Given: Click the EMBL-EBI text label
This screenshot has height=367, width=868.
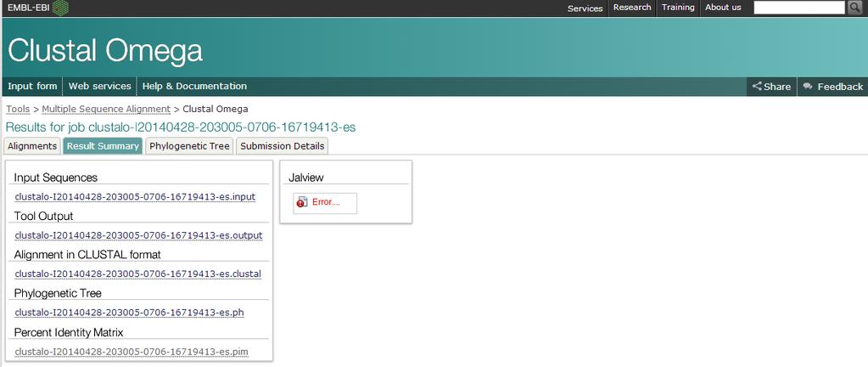Looking at the screenshot, I should (28, 7).
